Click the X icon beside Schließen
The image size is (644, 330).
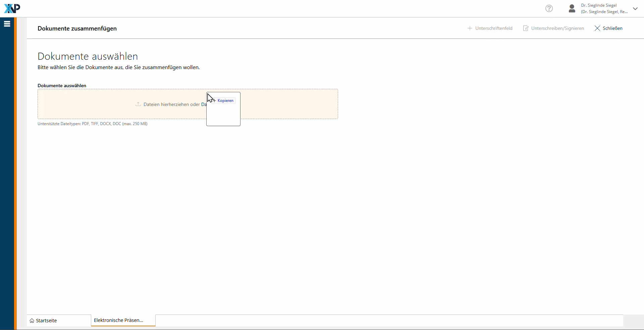coord(597,29)
